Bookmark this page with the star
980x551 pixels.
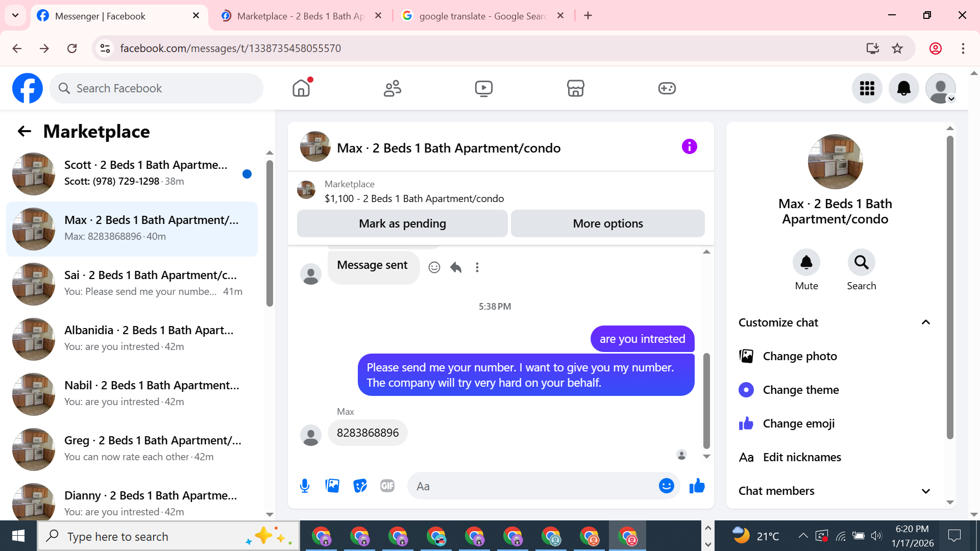click(x=897, y=48)
